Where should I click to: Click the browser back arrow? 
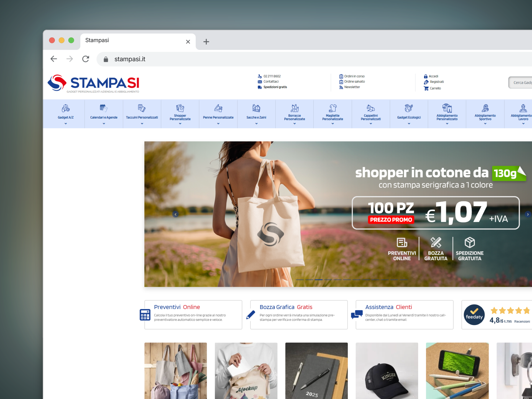click(x=54, y=59)
